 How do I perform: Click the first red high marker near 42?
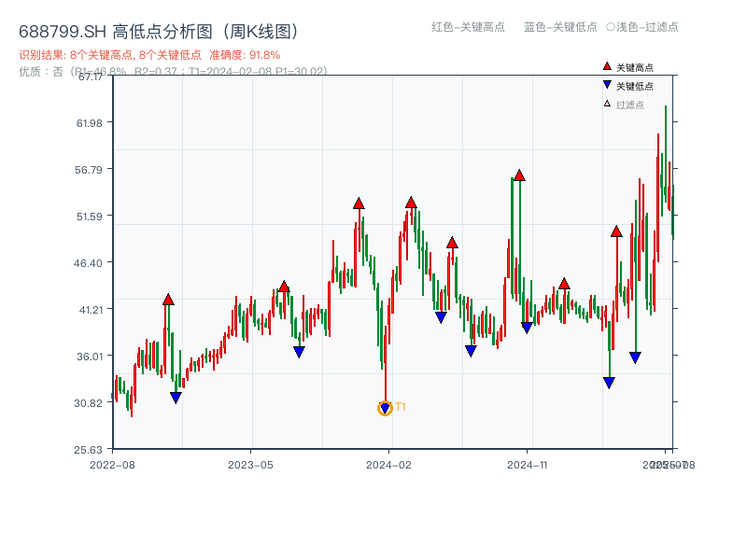[168, 300]
